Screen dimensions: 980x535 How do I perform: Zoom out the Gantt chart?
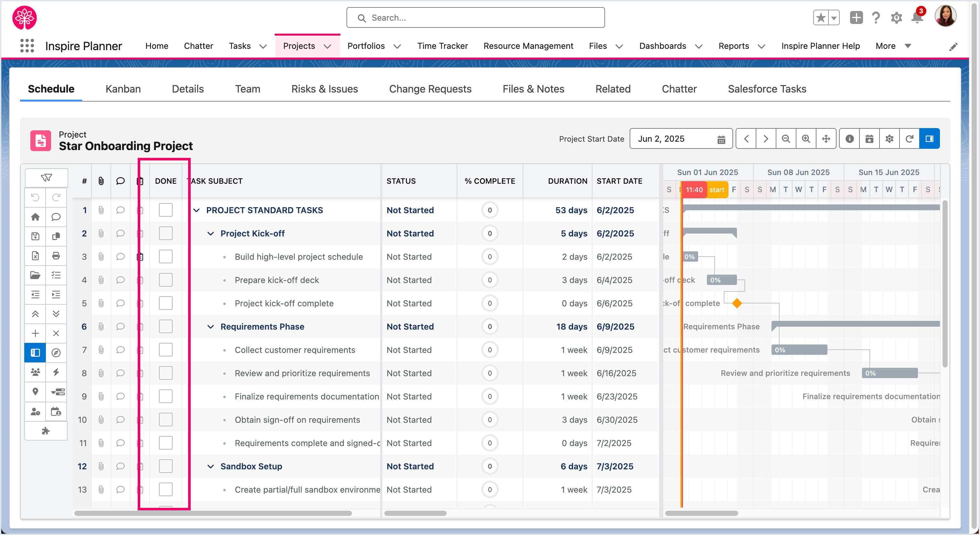(x=786, y=139)
